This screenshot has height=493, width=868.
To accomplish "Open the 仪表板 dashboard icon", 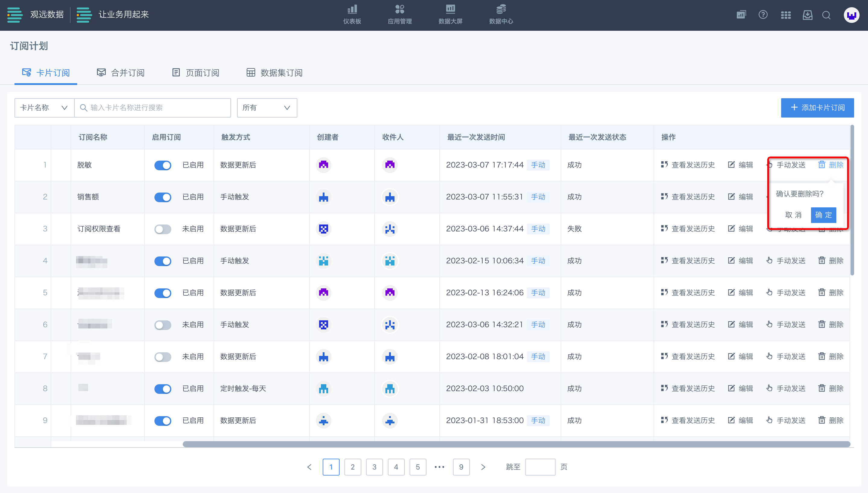I will (x=352, y=14).
